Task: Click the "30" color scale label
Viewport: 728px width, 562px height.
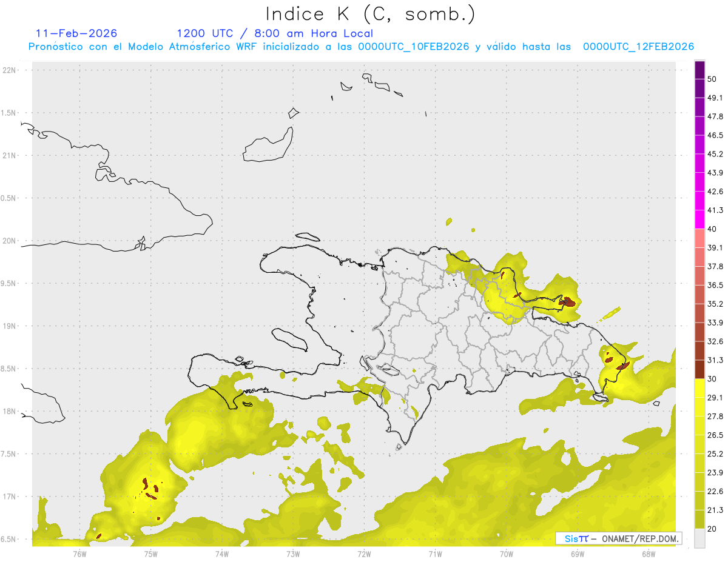Action: 713,379
